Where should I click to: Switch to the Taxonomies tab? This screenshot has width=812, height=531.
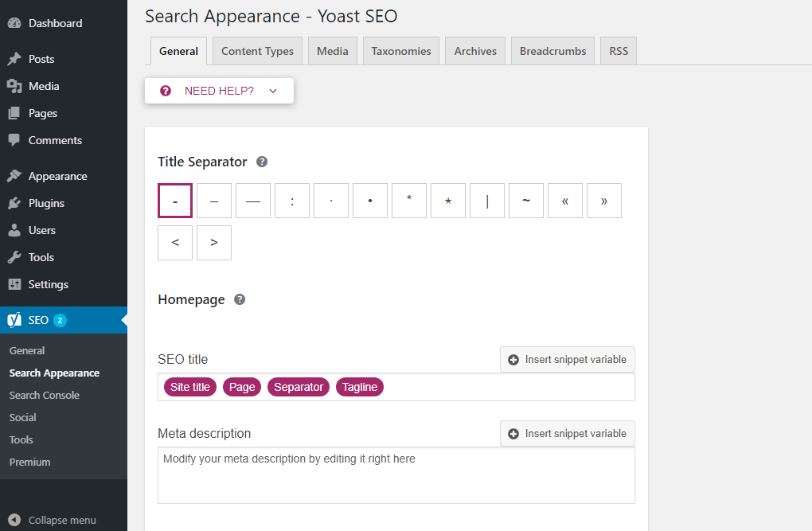400,50
